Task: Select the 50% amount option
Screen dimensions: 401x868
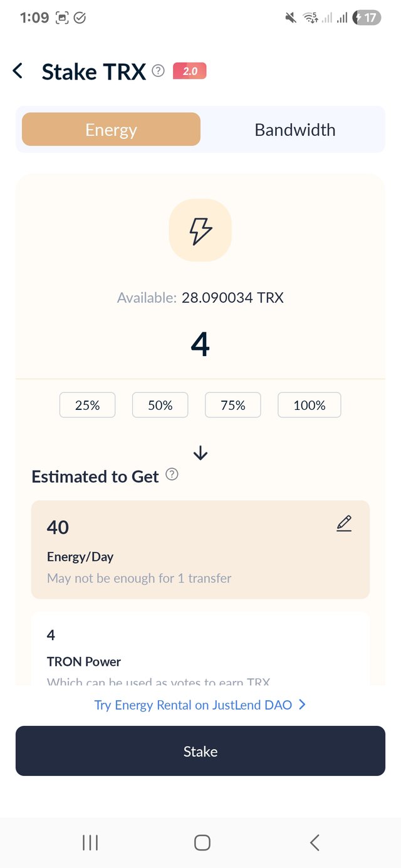Action: pyautogui.click(x=160, y=406)
